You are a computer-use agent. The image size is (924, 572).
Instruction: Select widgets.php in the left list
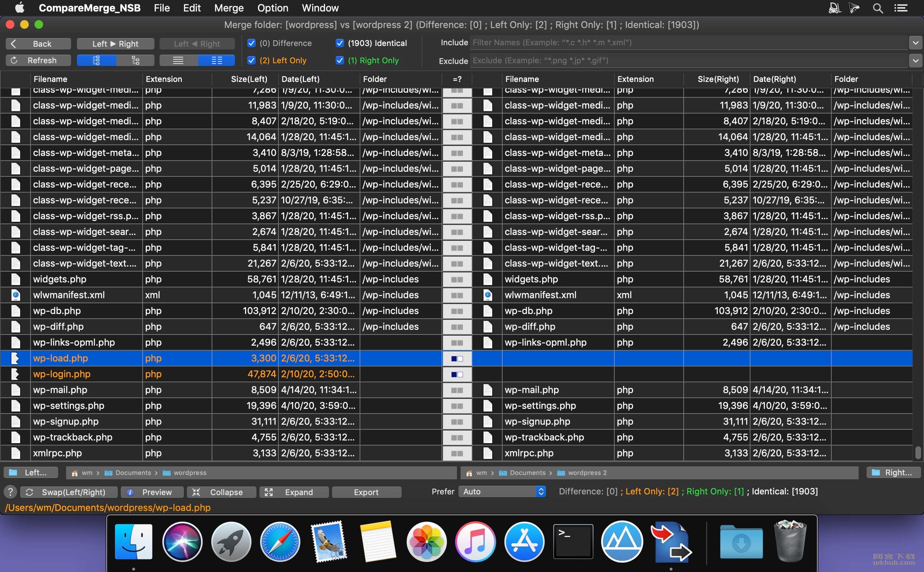221,279
